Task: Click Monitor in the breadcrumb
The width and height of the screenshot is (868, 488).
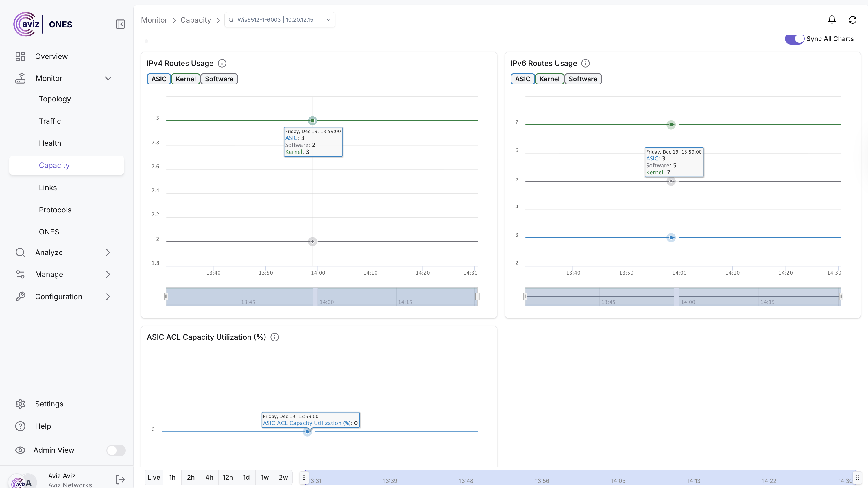Action: pos(154,20)
